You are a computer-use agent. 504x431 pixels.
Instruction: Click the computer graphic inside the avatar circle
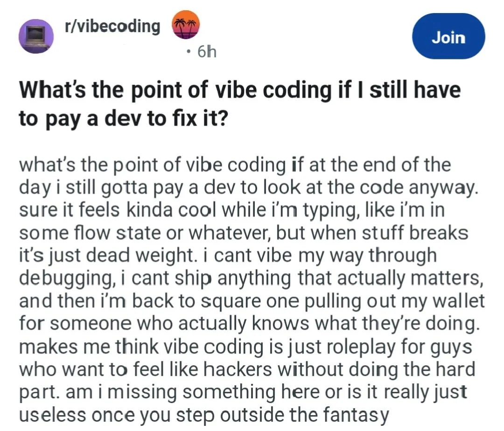[36, 36]
